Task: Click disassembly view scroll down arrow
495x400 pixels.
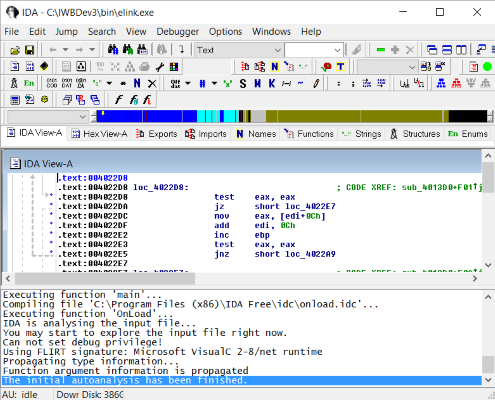Action: pos(488,265)
